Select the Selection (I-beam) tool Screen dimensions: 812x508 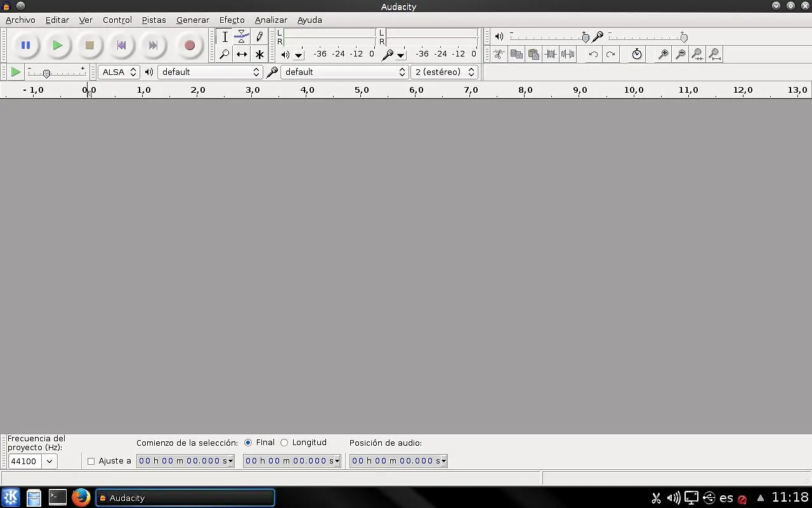(x=225, y=37)
